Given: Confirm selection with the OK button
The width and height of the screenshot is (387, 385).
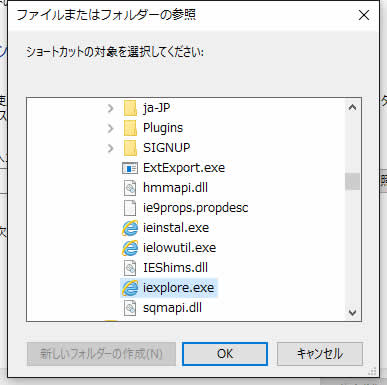Looking at the screenshot, I should click(225, 354).
